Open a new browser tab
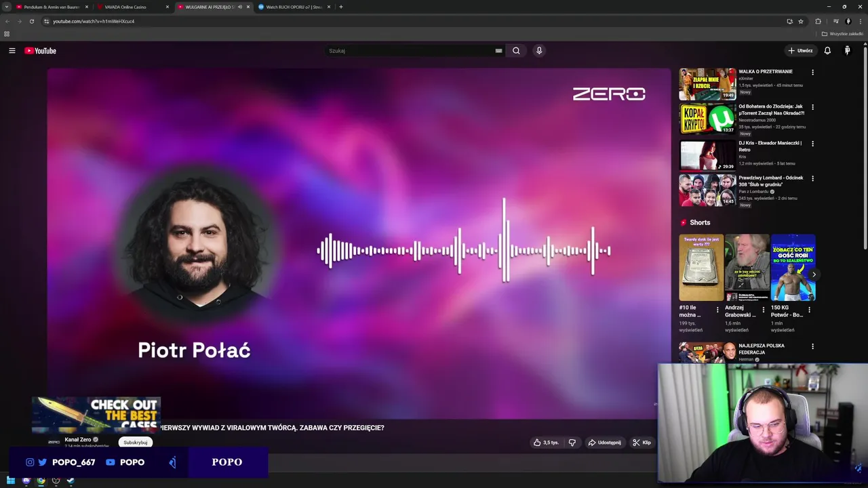This screenshot has height=488, width=868. point(340,7)
